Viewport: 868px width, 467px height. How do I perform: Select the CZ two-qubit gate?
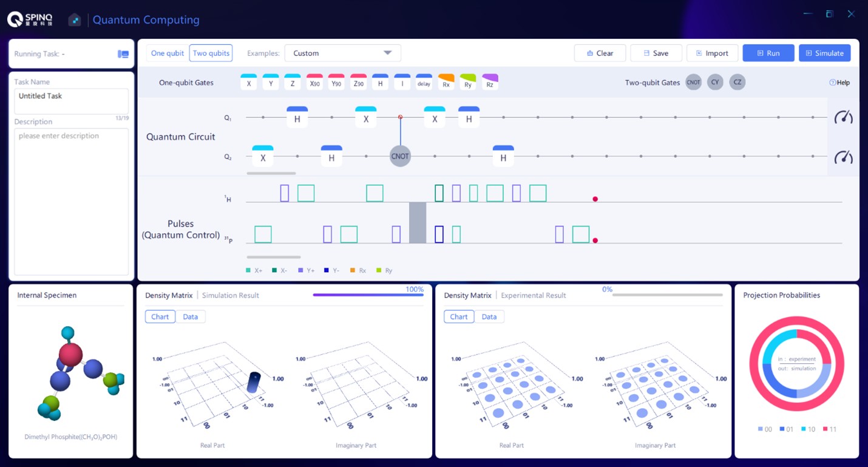click(737, 82)
